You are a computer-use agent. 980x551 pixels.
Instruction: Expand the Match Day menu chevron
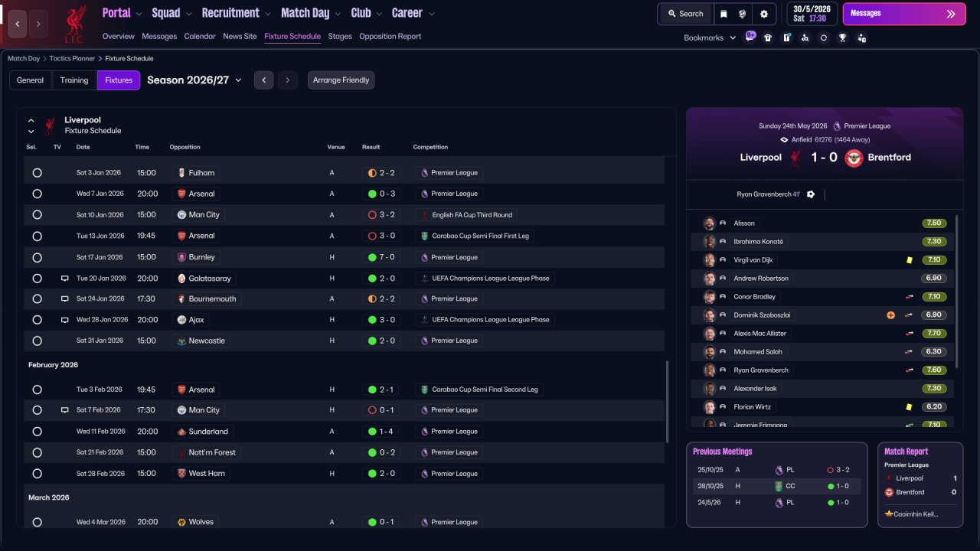click(338, 14)
